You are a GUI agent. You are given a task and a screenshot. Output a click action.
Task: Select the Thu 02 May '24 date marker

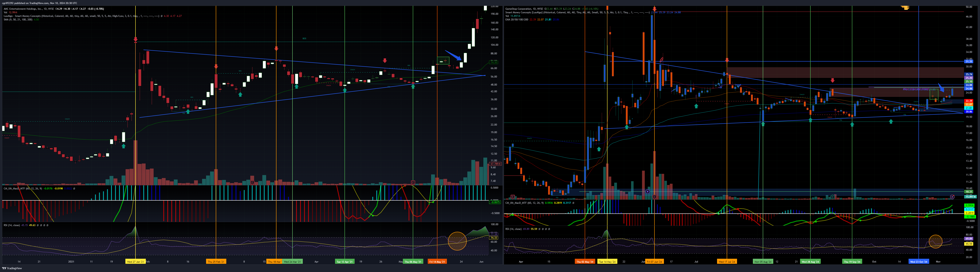pos(585,262)
